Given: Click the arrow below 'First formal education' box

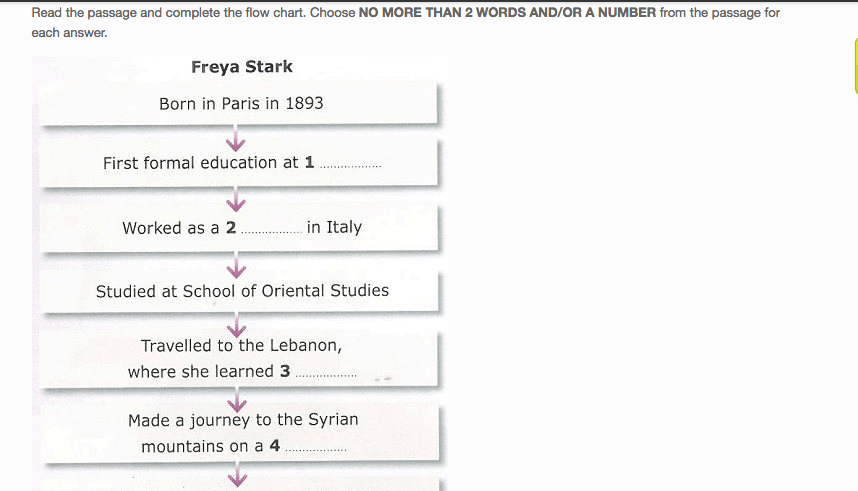Looking at the screenshot, I should pos(236,199).
